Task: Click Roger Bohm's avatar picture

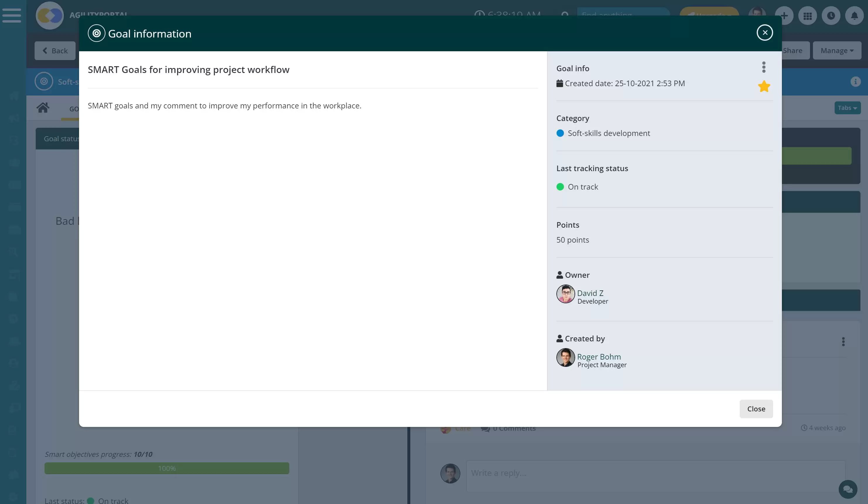Action: coord(565,357)
